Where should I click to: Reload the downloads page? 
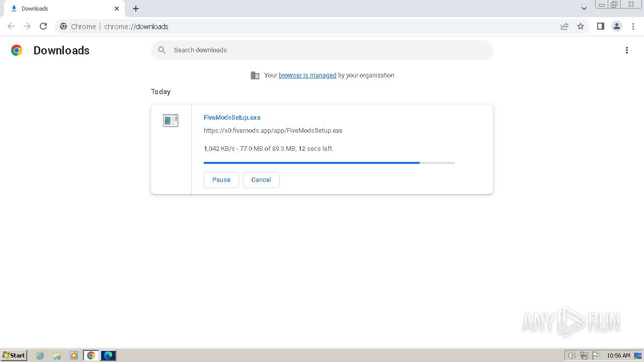pos(43,26)
